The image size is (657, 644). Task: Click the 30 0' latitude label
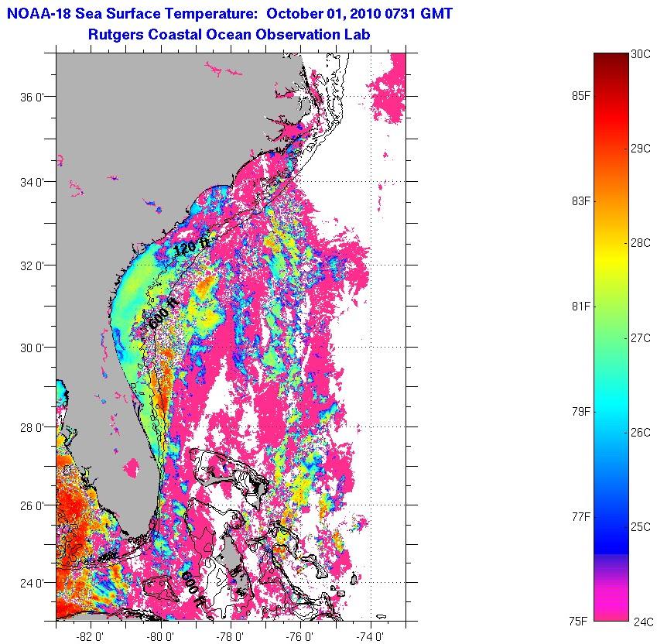point(33,348)
